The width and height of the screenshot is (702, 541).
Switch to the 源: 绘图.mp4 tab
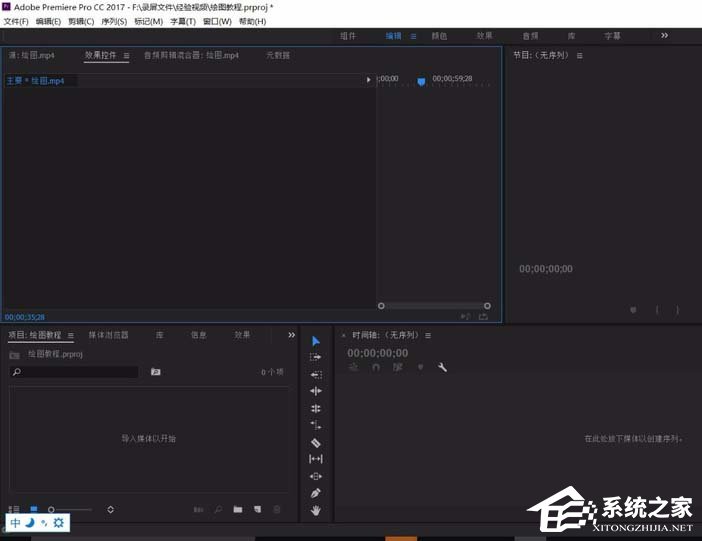[31, 56]
